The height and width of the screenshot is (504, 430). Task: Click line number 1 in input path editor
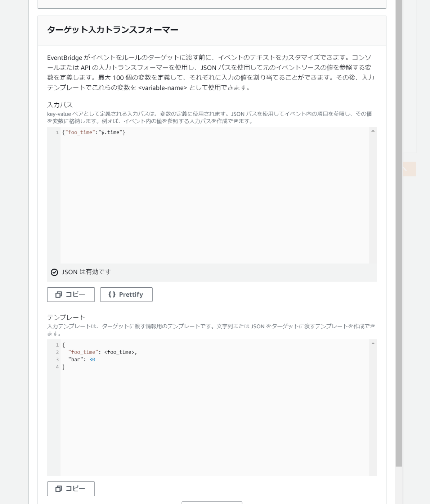pyautogui.click(x=57, y=132)
